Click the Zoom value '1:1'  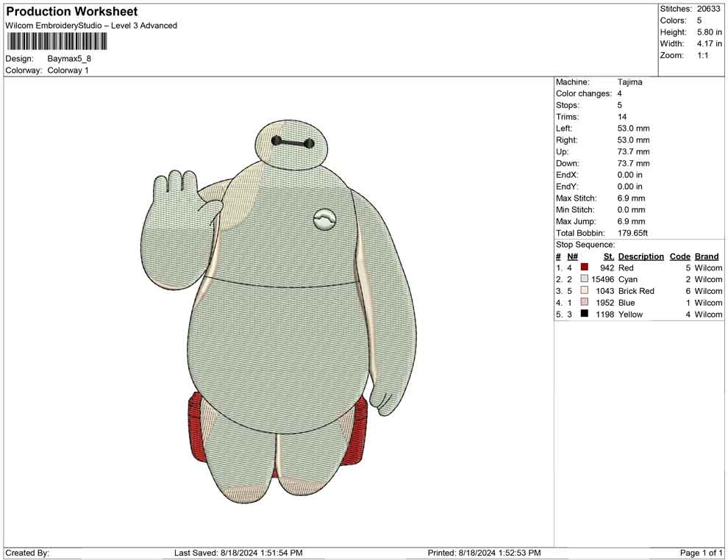tap(702, 55)
